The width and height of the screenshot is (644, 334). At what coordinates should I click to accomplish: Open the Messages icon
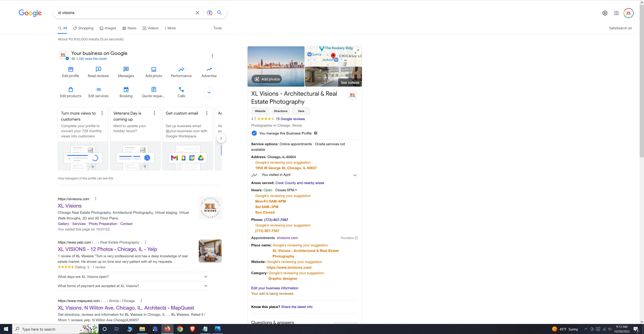tap(126, 69)
